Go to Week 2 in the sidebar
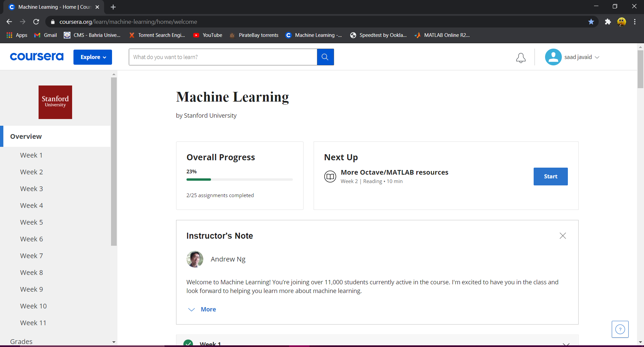Screen dimensions: 644x347 (x=32, y=172)
